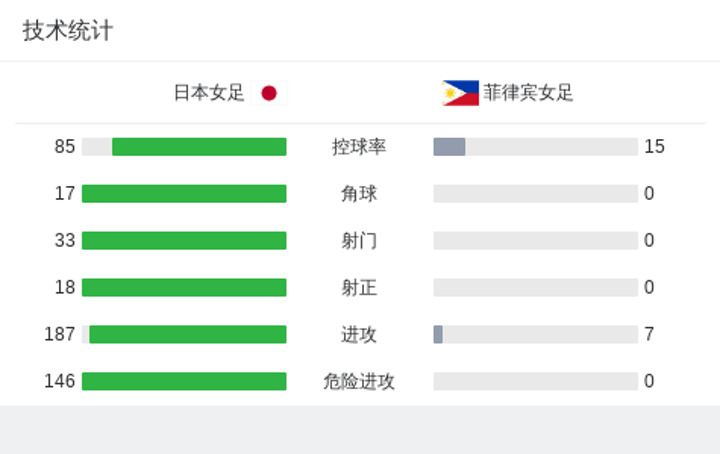The width and height of the screenshot is (720, 454).
Task: Click the Japan flag icon
Action: pyautogui.click(x=269, y=93)
